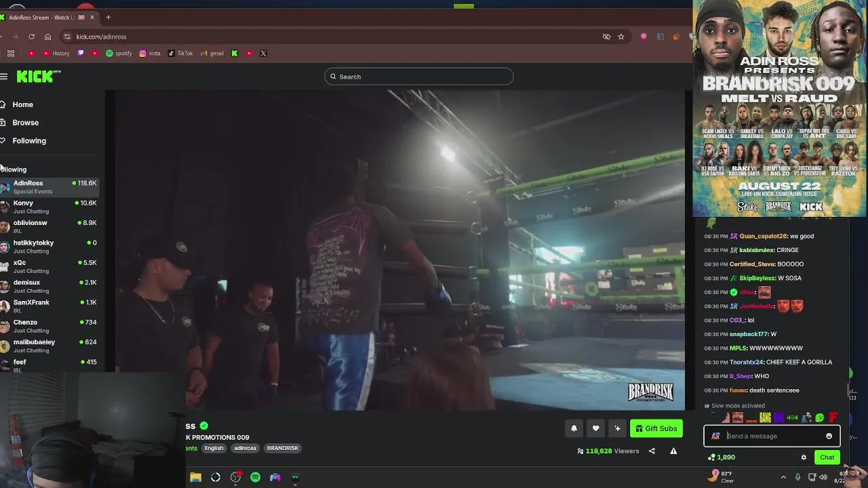This screenshot has height=488, width=868.
Task: Open chat settings gear
Action: pyautogui.click(x=804, y=457)
